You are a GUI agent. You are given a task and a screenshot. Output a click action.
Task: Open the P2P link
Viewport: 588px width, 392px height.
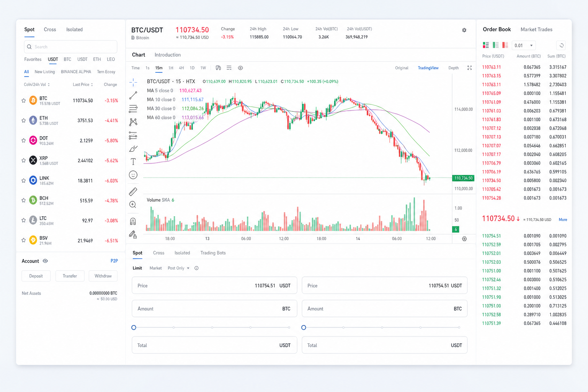pos(114,261)
